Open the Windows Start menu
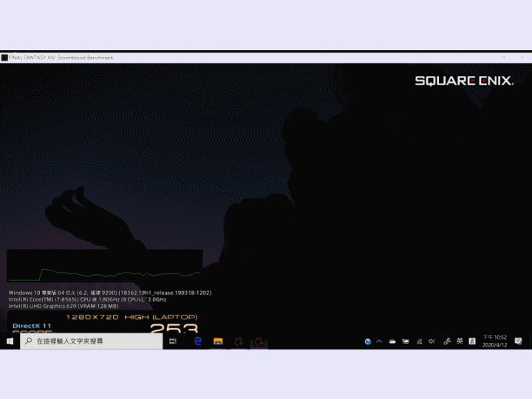The height and width of the screenshot is (399, 532). pos(10,341)
